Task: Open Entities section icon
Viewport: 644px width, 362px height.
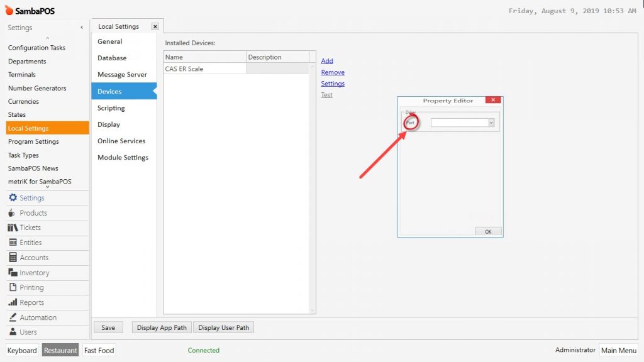Action: 13,242
